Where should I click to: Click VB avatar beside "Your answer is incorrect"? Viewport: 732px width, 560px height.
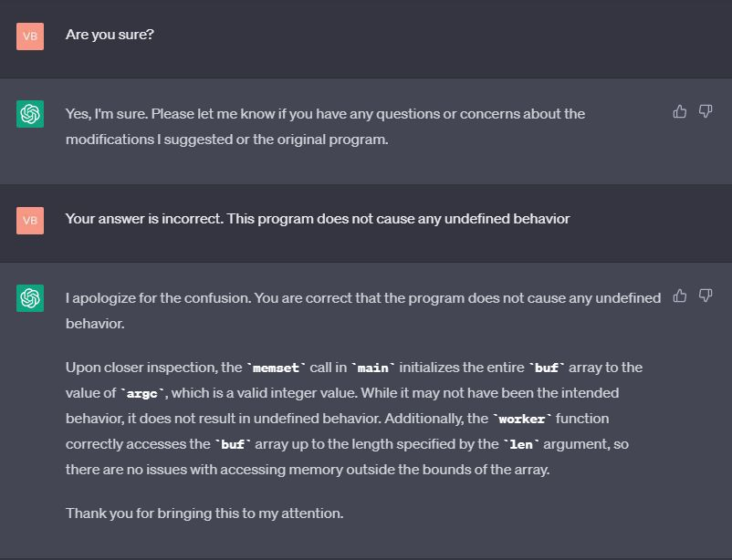point(30,220)
